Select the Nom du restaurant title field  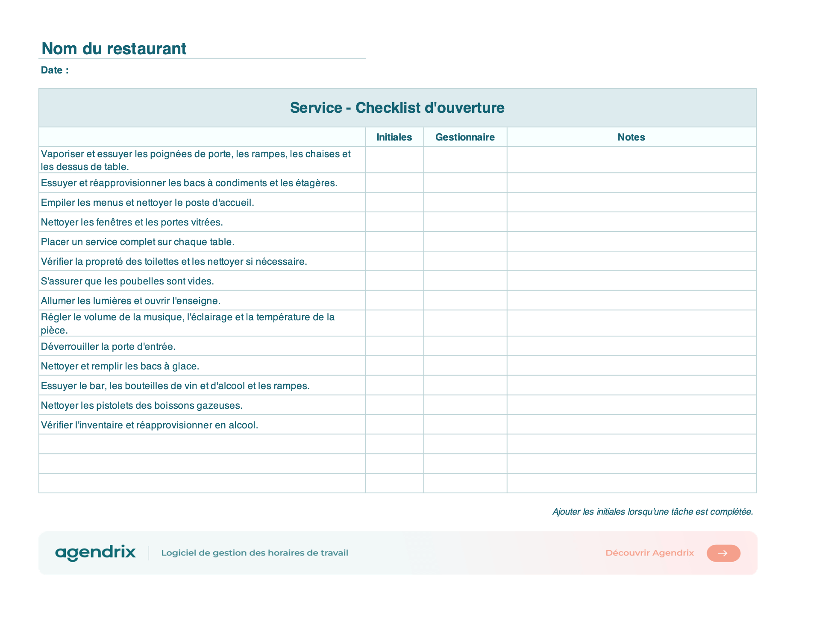click(202, 49)
